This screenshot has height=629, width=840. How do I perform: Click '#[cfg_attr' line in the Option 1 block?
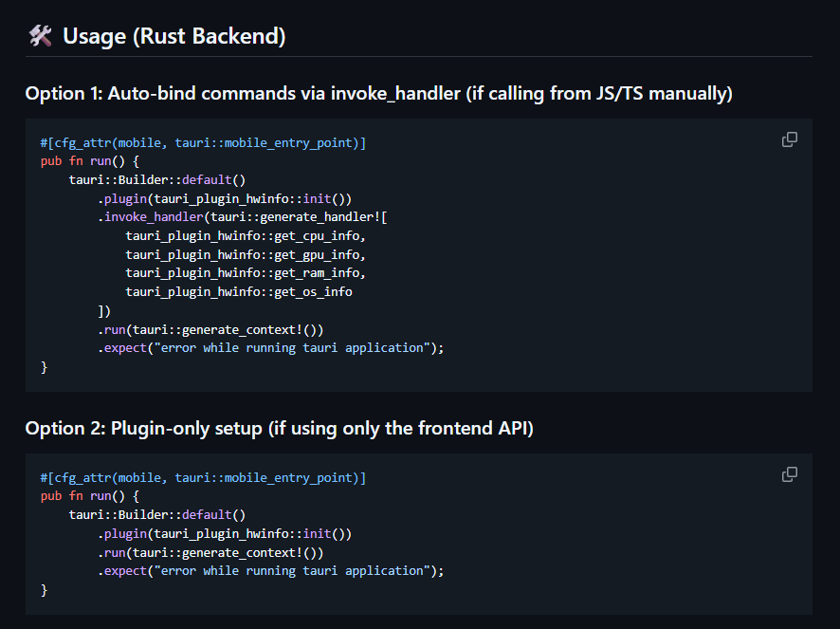tap(203, 143)
